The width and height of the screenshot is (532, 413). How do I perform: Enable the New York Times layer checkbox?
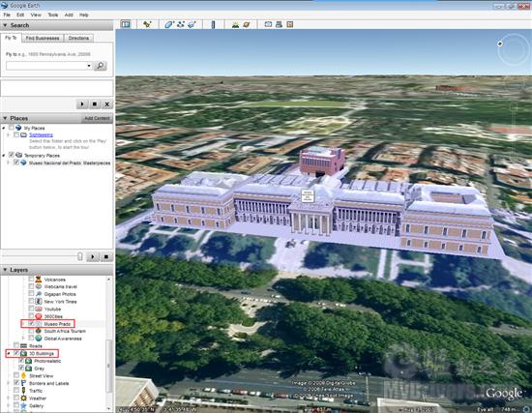[x=31, y=302]
